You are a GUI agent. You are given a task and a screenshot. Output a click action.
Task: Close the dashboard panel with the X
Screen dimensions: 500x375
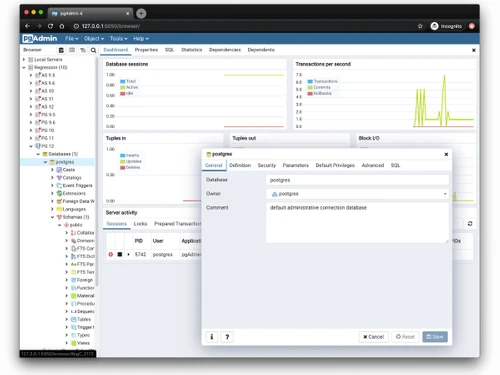474,50
